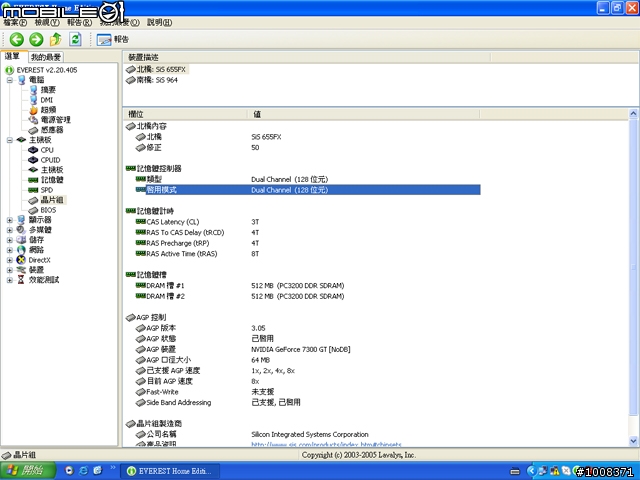This screenshot has width=640, height=480.
Task: Click the scroll-down arrow of details list
Action: 633,441
